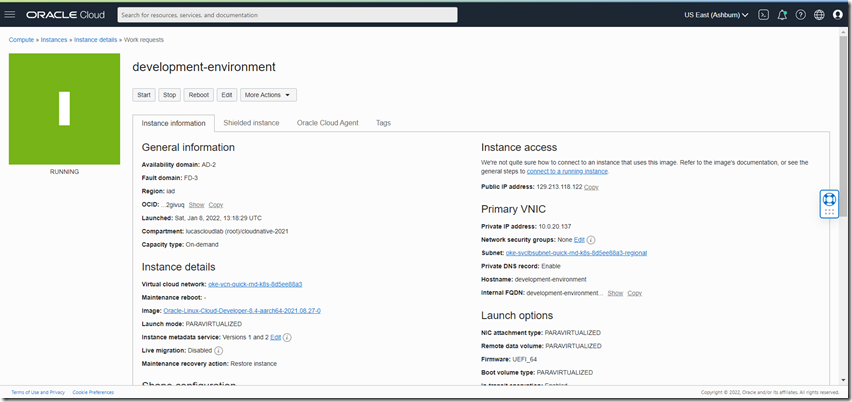The image size is (852, 402).
Task: Click the launch date Sat, Jan 8, 2022 value
Action: [x=217, y=218]
